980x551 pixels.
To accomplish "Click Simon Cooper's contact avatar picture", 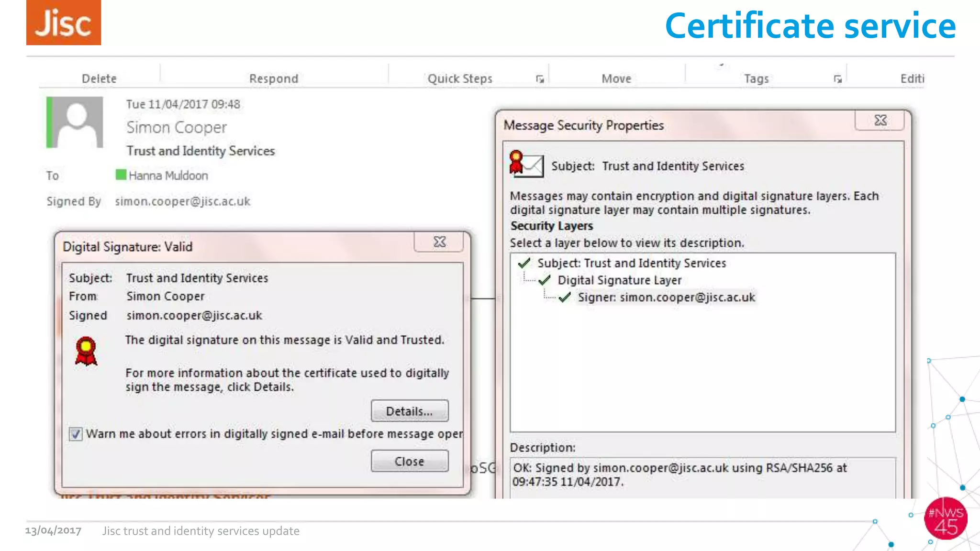I will [77, 122].
